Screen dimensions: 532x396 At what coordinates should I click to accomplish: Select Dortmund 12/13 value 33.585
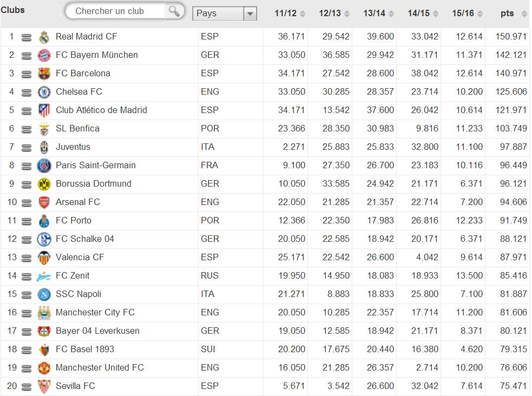pos(336,183)
